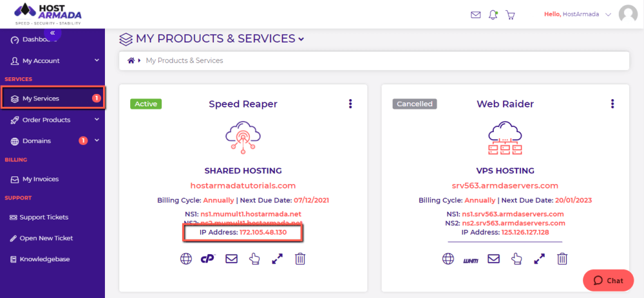Click hand pointer icon on Speed Reaper card

click(254, 259)
